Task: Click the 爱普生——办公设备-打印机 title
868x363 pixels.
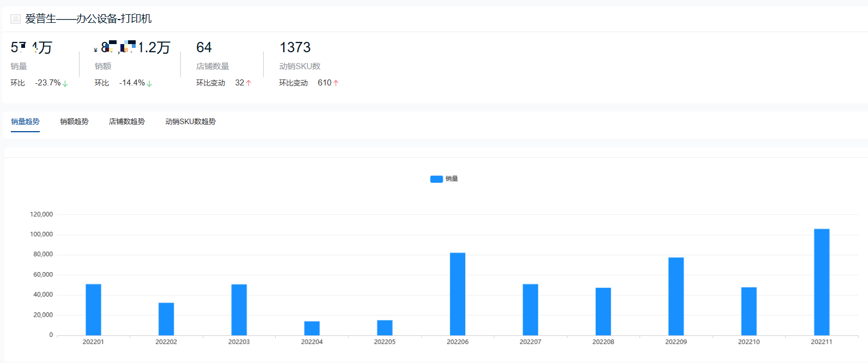Action: [x=88, y=19]
